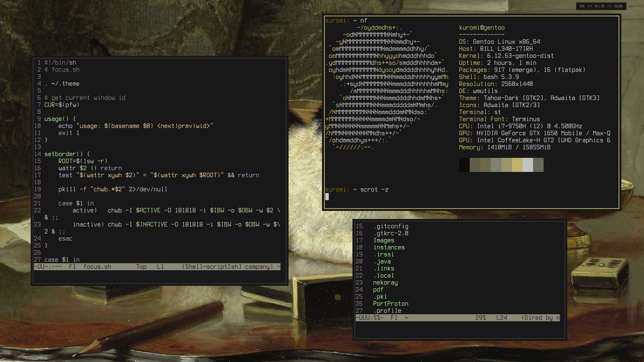
Task: Click the Fri 23 date in status bar
Action: tap(599, 6)
